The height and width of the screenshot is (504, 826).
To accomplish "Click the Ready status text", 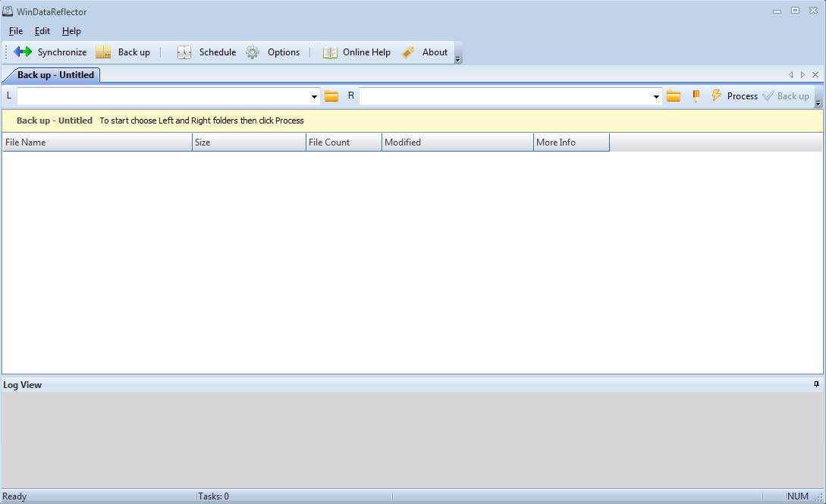I will (14, 496).
